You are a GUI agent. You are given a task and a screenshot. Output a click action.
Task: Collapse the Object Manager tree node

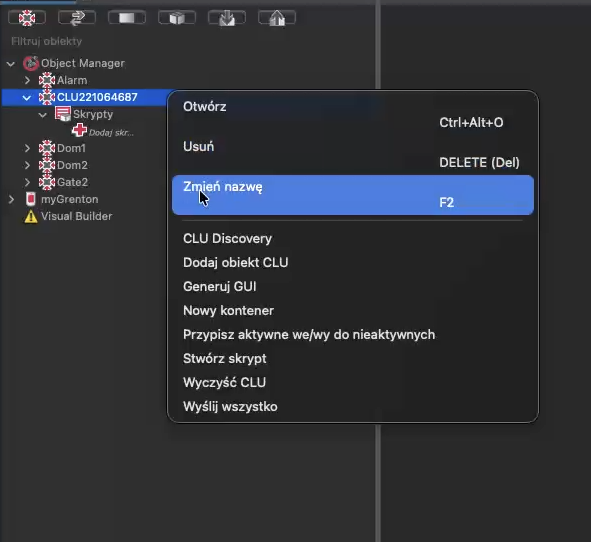pos(11,64)
